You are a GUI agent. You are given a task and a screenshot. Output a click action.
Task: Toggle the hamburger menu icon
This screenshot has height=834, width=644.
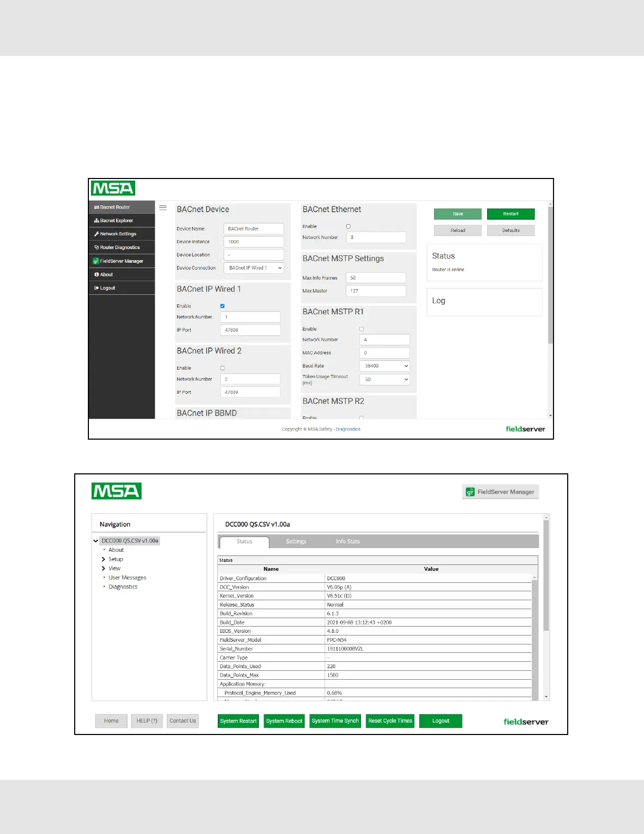[163, 207]
